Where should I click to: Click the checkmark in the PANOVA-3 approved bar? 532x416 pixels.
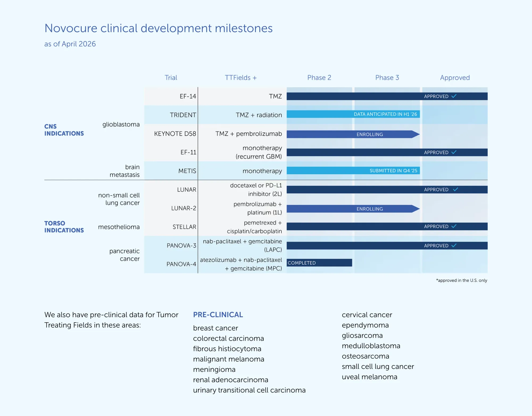[454, 245]
